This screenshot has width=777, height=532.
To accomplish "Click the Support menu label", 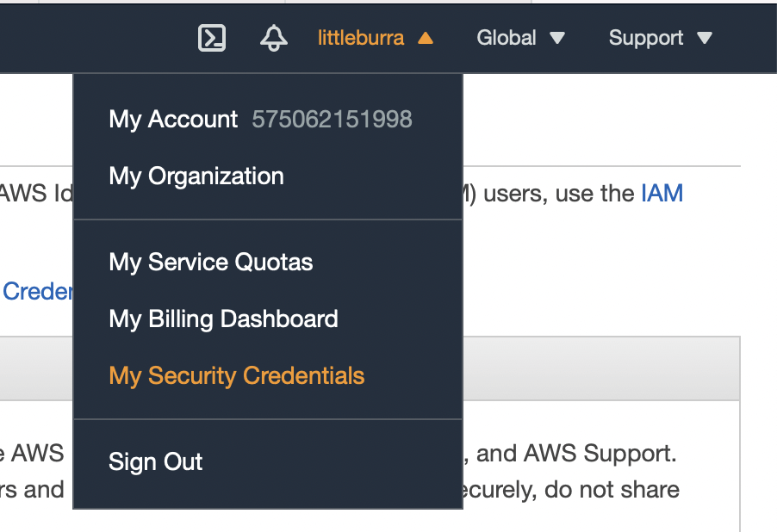I will [x=646, y=38].
